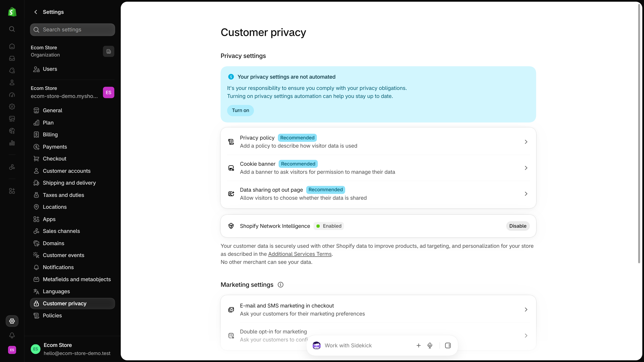
Task: Open notifications bell icon in rail
Action: coord(12,335)
